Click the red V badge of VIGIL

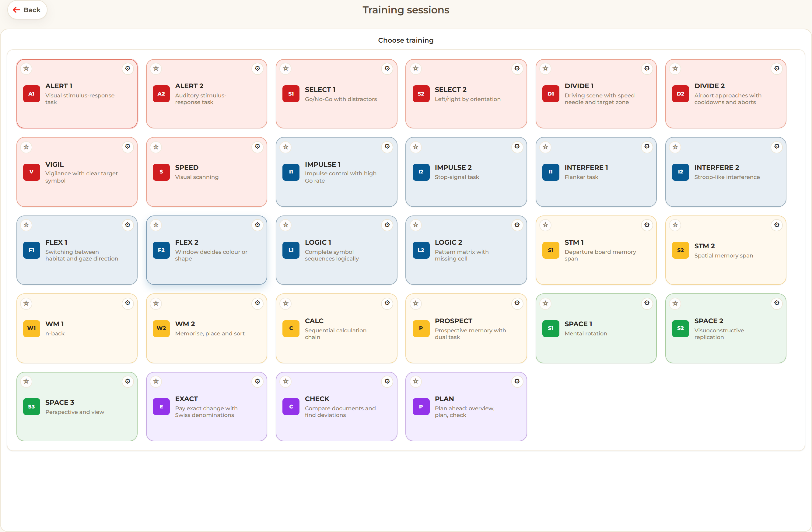point(31,172)
